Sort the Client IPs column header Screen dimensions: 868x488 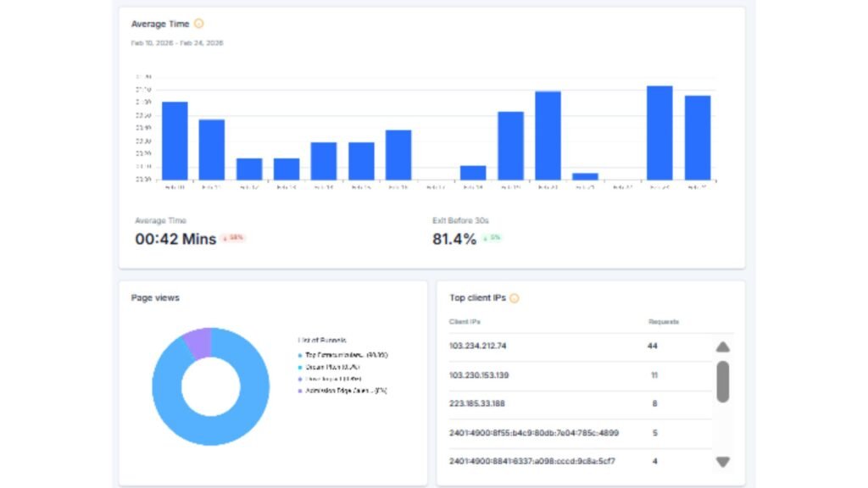[x=465, y=321]
